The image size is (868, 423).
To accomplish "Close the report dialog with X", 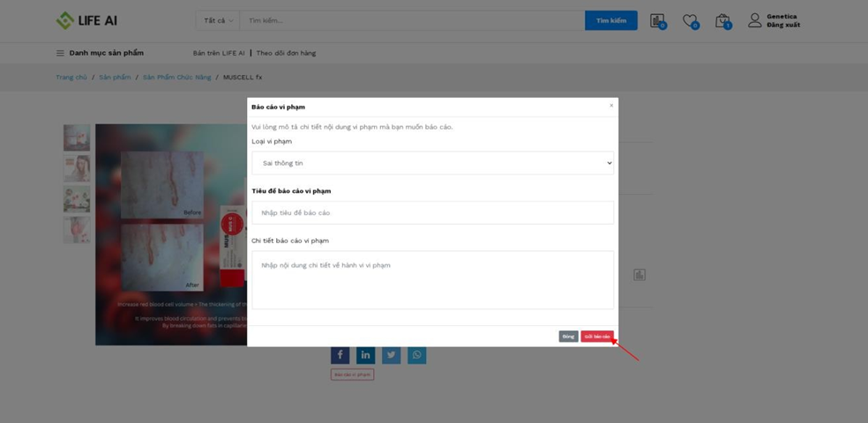I will tap(611, 106).
